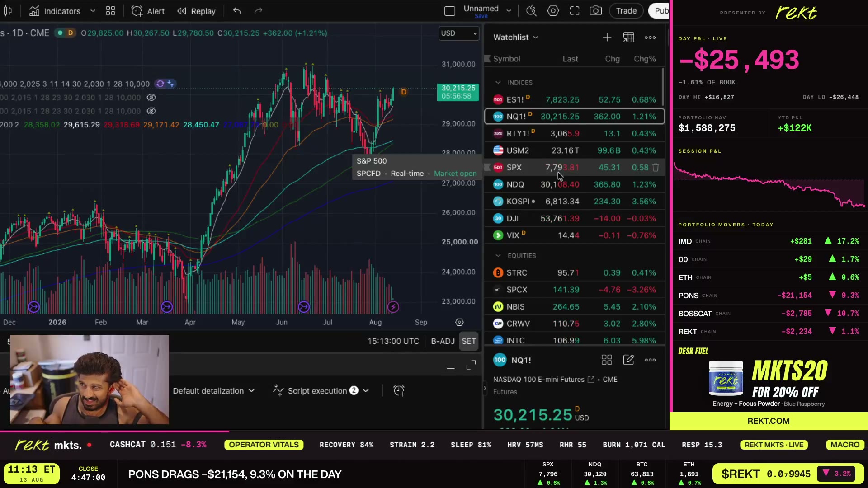The height and width of the screenshot is (488, 868).
Task: Open the USD currency dropdown
Action: [x=459, y=33]
